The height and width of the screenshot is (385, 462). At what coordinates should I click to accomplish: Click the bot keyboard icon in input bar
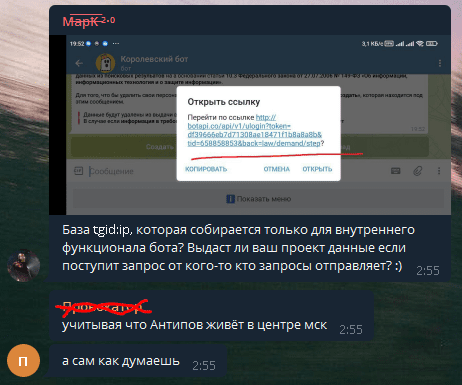(x=396, y=171)
